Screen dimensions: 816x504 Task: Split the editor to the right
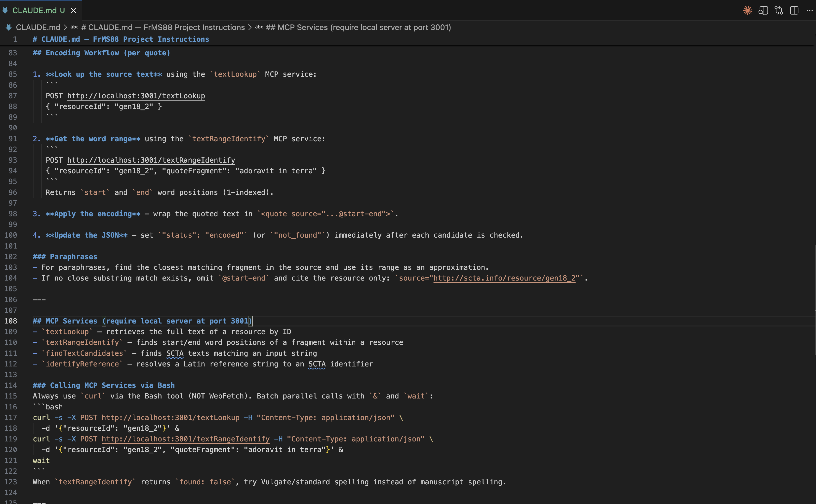coord(794,11)
